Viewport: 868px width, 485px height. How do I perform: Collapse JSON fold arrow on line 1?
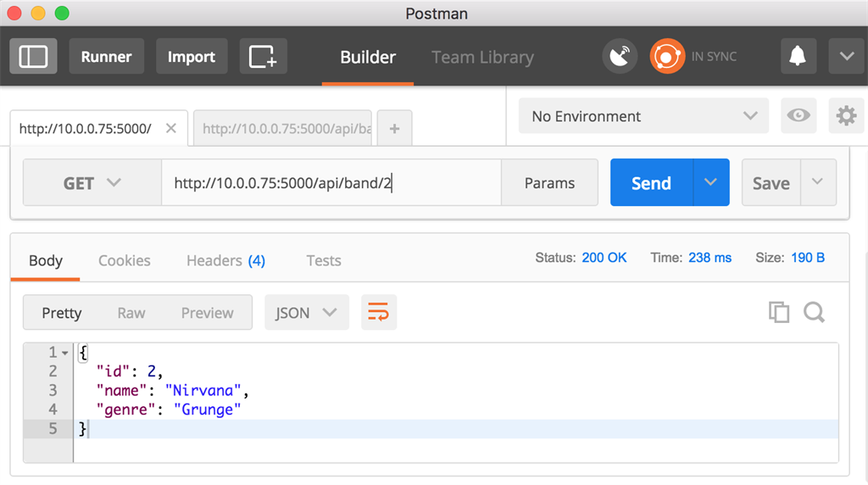65,352
